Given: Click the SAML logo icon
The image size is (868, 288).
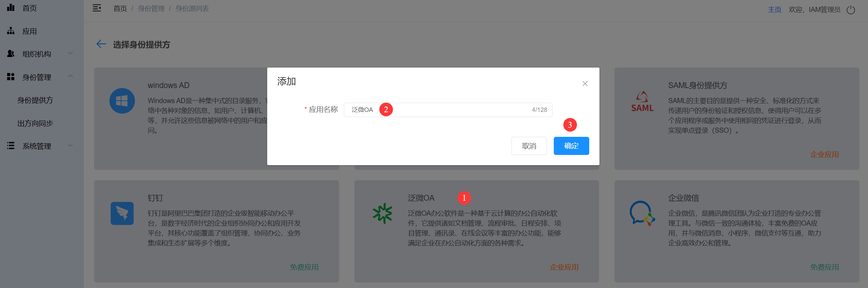Looking at the screenshot, I should [642, 101].
